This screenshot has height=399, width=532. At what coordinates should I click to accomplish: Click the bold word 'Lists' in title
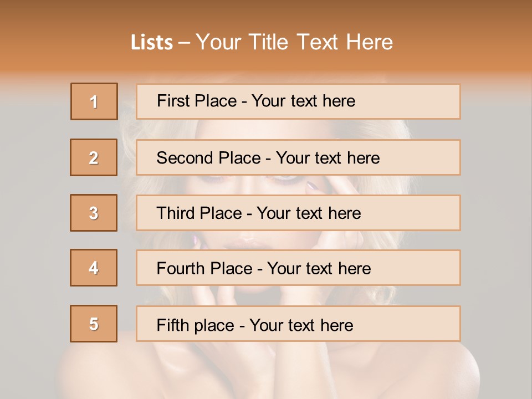[x=152, y=43]
